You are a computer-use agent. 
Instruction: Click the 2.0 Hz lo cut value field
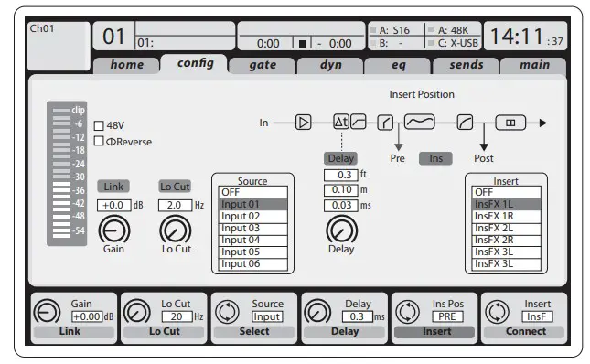(x=175, y=205)
